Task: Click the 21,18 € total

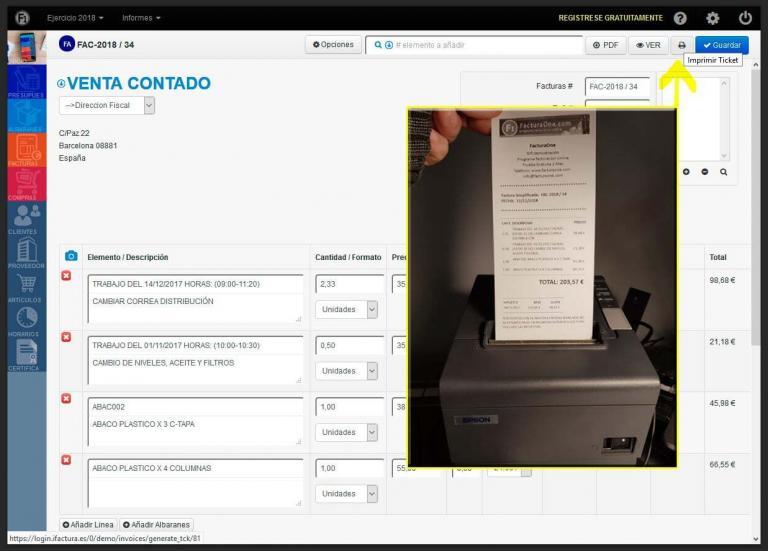Action: (x=722, y=342)
